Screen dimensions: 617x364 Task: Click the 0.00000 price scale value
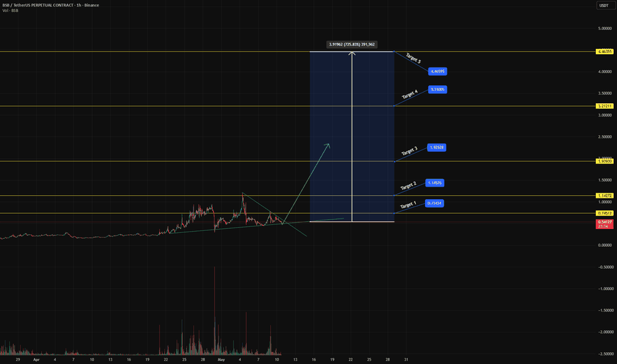coord(605,245)
